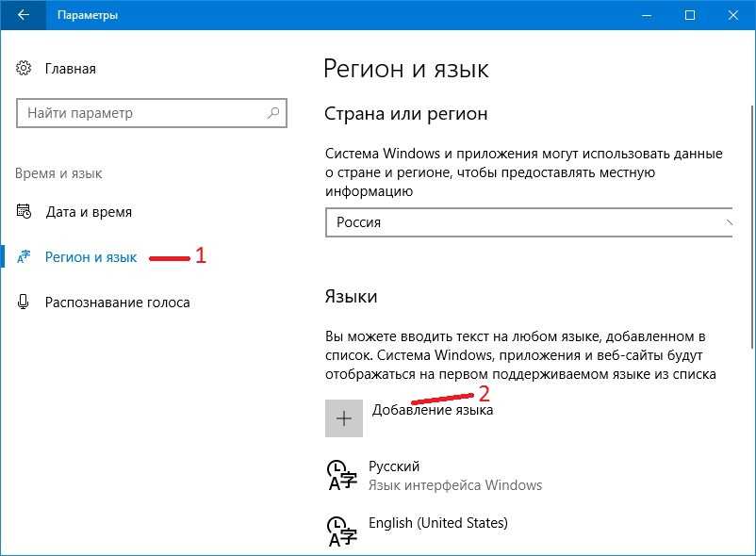This screenshot has height=556, width=756.
Task: Expand the Россия country dropdown
Action: click(x=529, y=222)
